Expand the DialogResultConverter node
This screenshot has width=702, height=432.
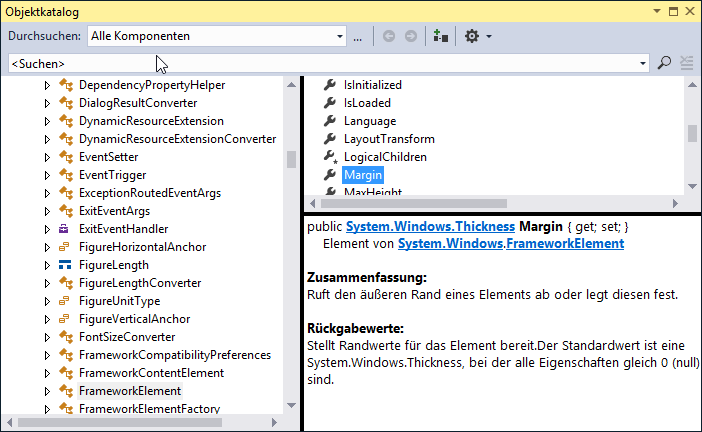(47, 103)
